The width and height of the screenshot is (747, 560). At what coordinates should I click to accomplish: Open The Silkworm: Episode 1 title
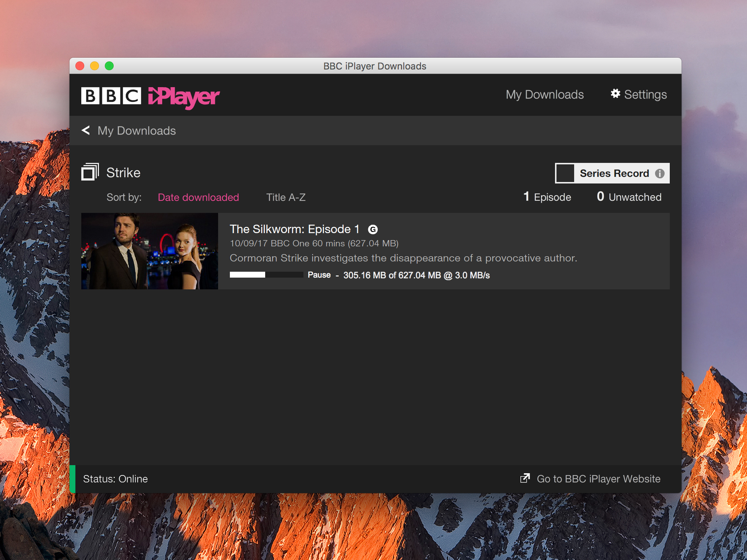pyautogui.click(x=294, y=229)
